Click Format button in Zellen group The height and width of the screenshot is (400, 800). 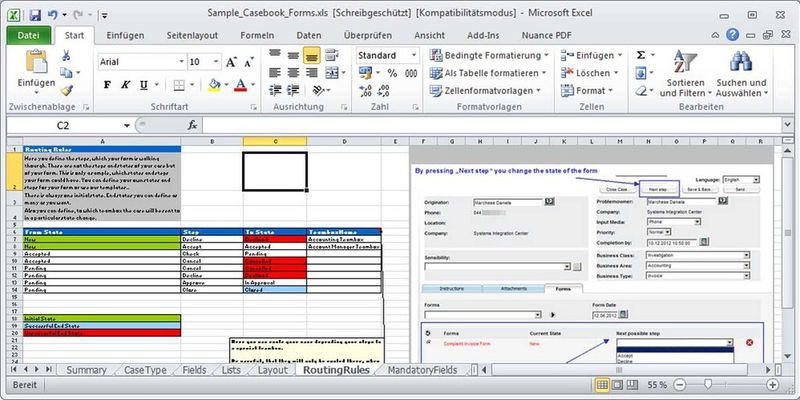(x=587, y=91)
